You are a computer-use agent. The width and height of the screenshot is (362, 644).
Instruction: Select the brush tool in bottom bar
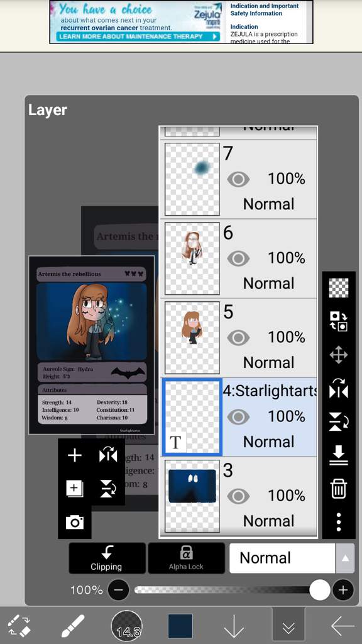pyautogui.click(x=73, y=626)
